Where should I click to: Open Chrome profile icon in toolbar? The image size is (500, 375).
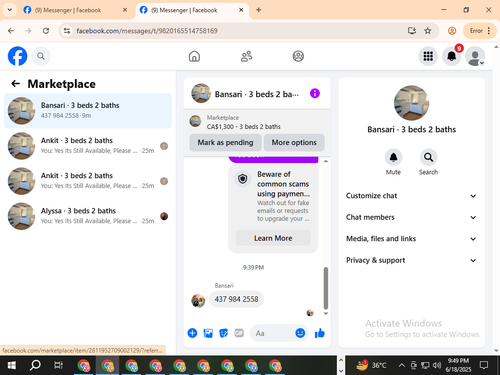[452, 31]
